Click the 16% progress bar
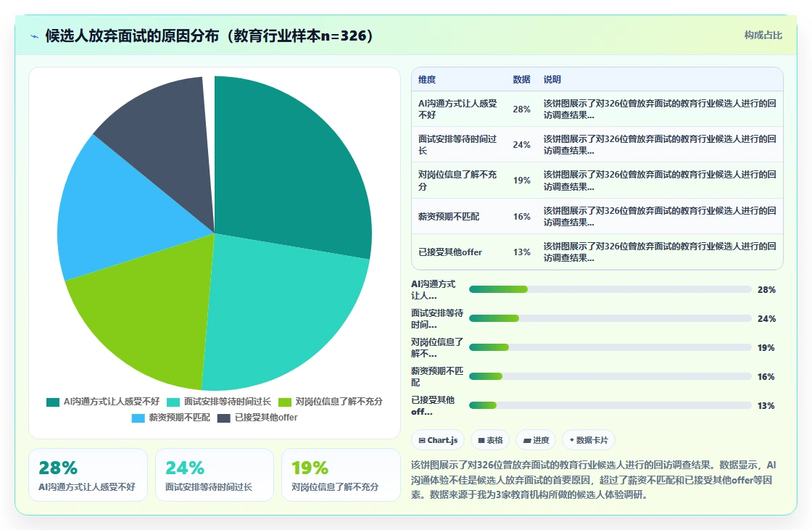 610,376
